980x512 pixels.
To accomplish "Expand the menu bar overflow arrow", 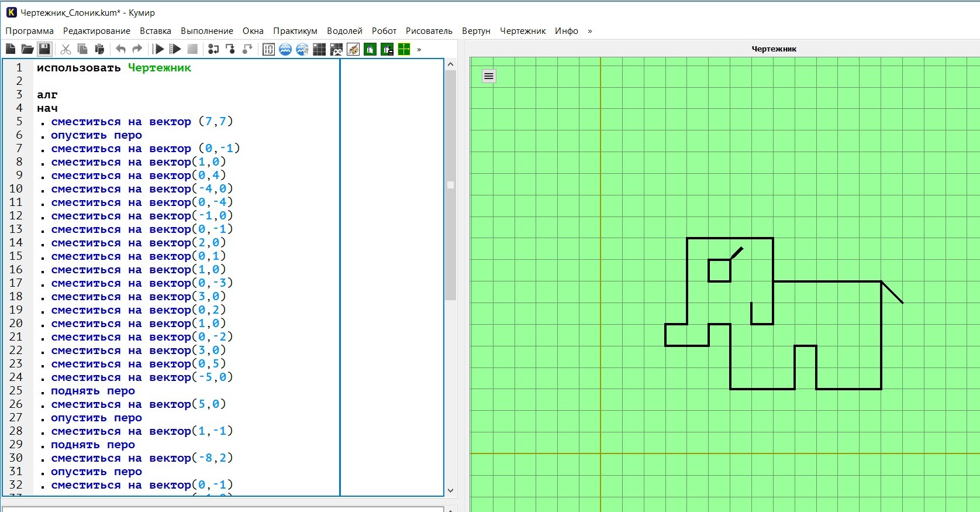I will (x=589, y=31).
